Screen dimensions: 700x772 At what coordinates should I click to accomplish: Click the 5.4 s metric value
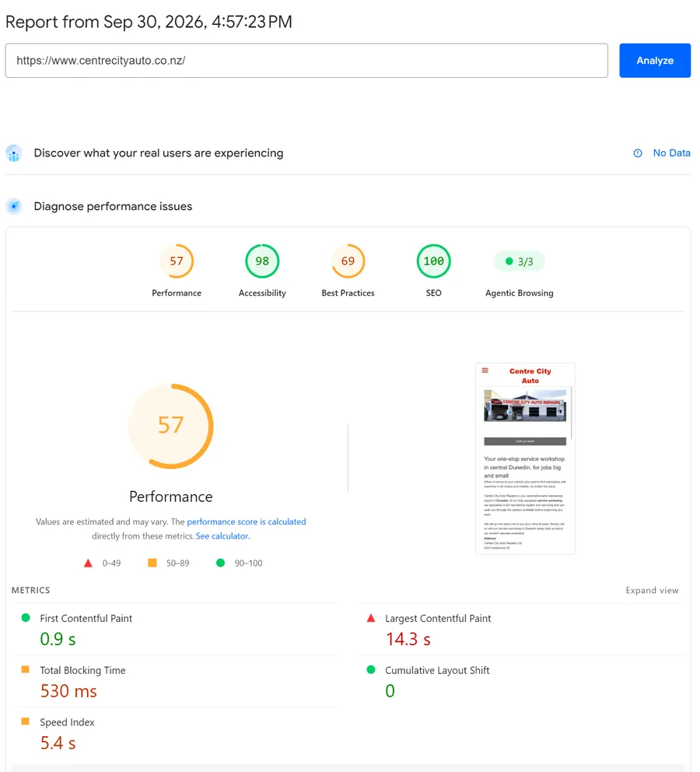58,743
